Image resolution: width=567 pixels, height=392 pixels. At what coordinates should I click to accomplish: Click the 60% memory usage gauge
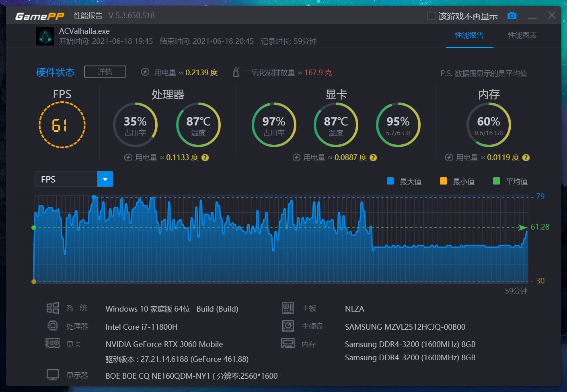489,125
